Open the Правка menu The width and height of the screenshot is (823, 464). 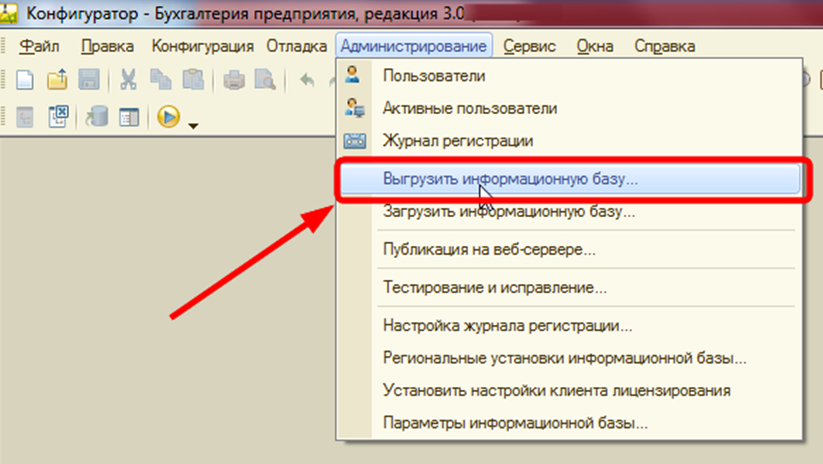[107, 46]
